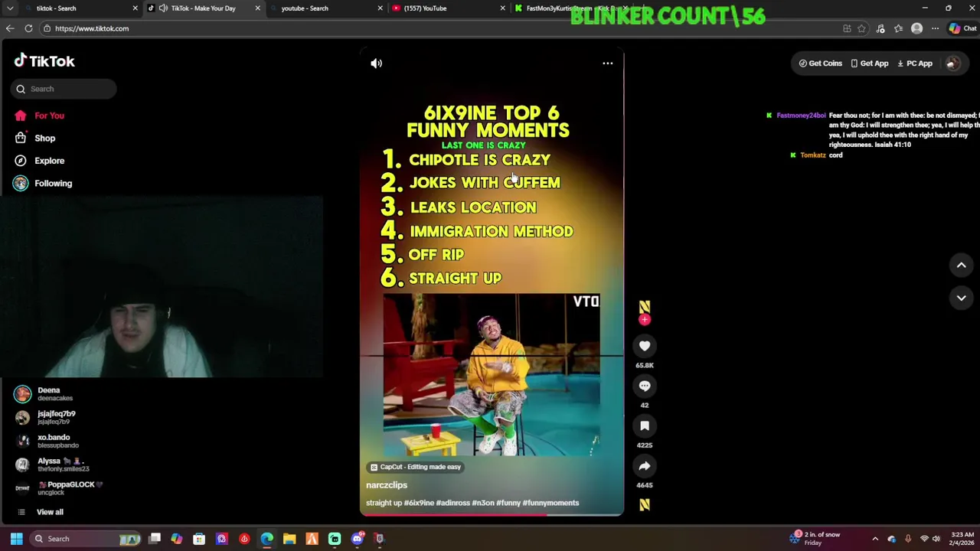Open the creator avatar above the heart

tap(645, 306)
